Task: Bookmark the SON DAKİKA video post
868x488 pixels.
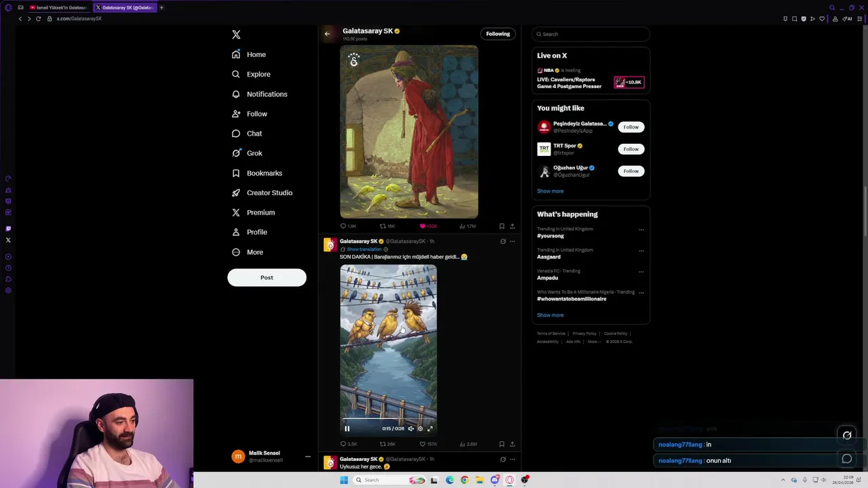Action: point(501,444)
